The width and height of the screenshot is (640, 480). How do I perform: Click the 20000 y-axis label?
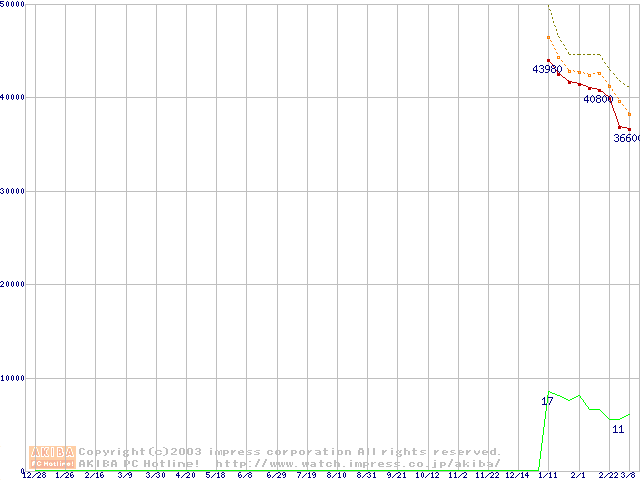(x=14, y=284)
